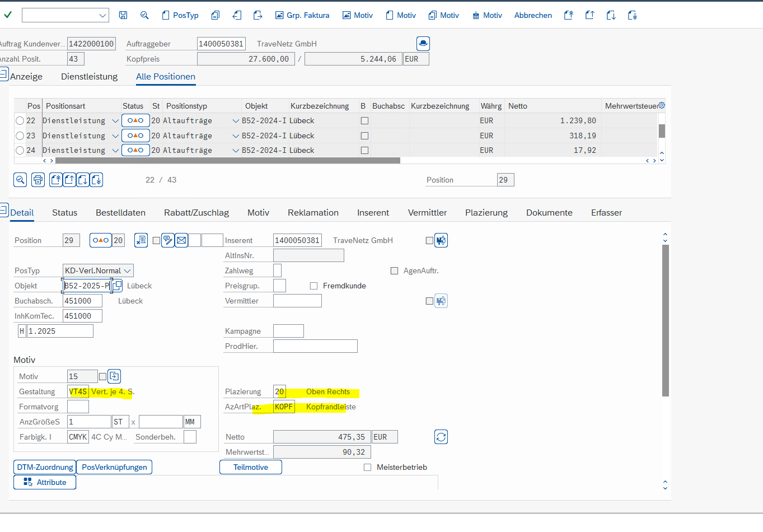Open the Bestelldaten tab
Image resolution: width=763 pixels, height=532 pixels.
click(120, 212)
